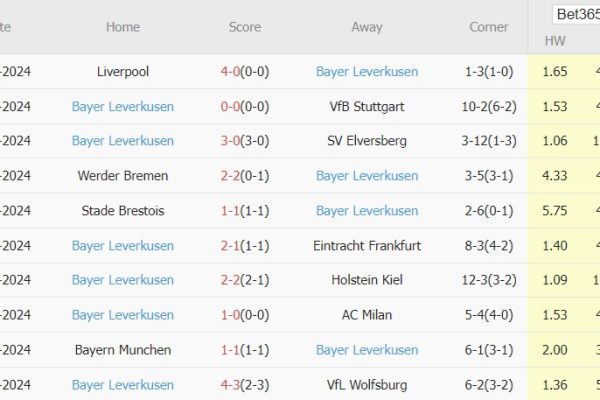600x400 pixels.
Task: Open Eintracht Frankfurt team link
Action: pos(367,246)
